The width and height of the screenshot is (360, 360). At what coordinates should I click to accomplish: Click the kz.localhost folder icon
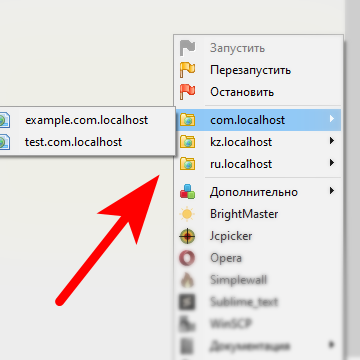tap(187, 142)
